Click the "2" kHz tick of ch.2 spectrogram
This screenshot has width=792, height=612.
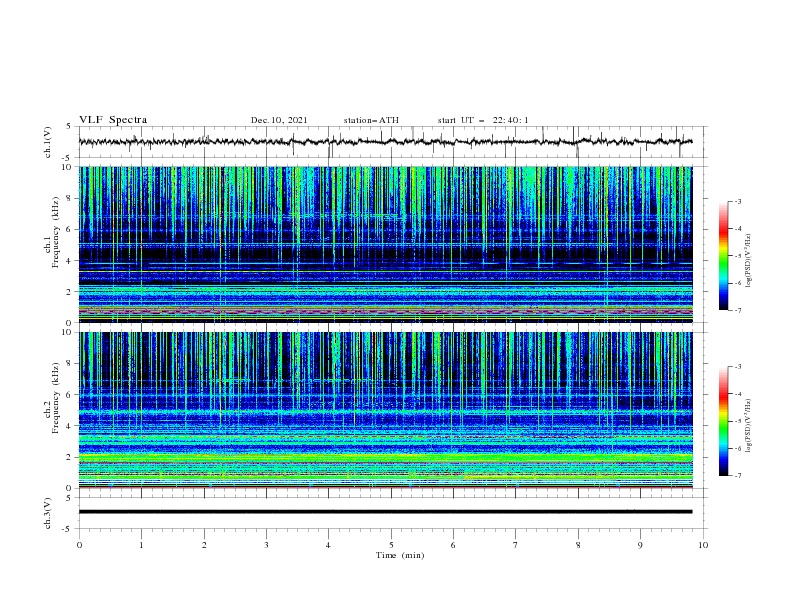[x=70, y=457]
